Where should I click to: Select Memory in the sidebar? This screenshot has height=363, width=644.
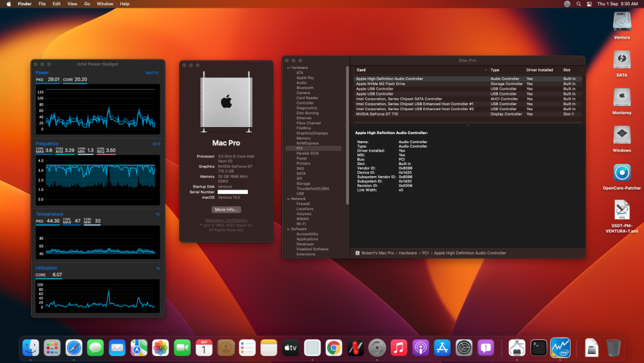click(x=303, y=138)
